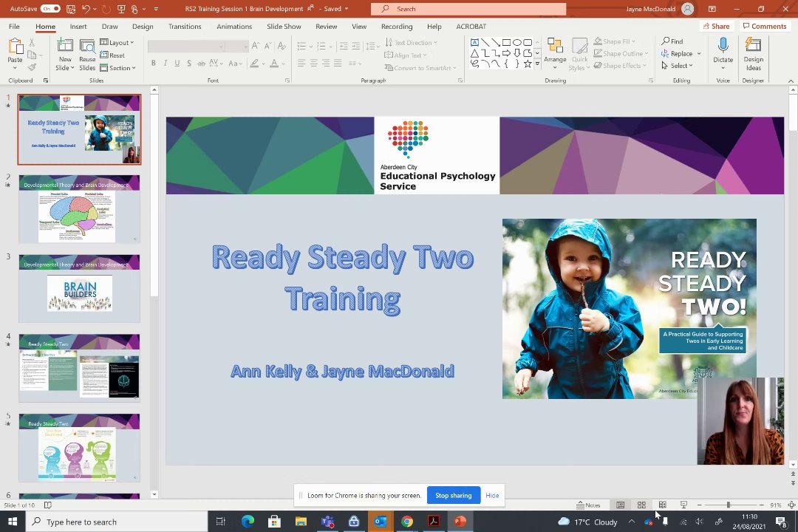The image size is (798, 532).
Task: Toggle the Notes pane
Action: pos(588,505)
